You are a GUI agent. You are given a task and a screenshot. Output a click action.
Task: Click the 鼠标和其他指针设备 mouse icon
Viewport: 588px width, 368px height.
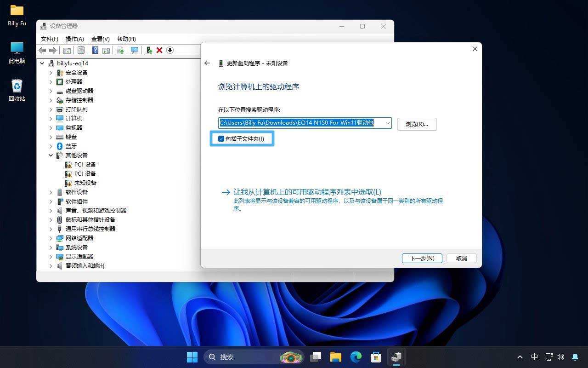(60, 220)
